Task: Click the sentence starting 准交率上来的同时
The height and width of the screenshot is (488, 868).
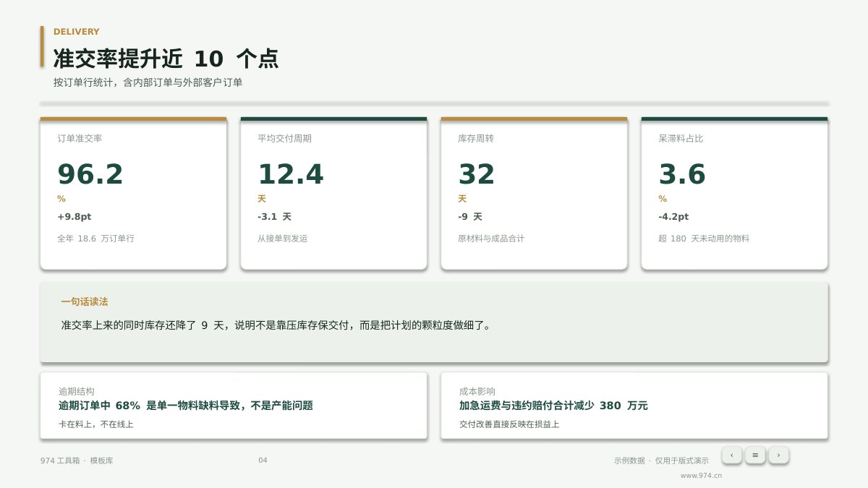Action: pyautogui.click(x=277, y=325)
